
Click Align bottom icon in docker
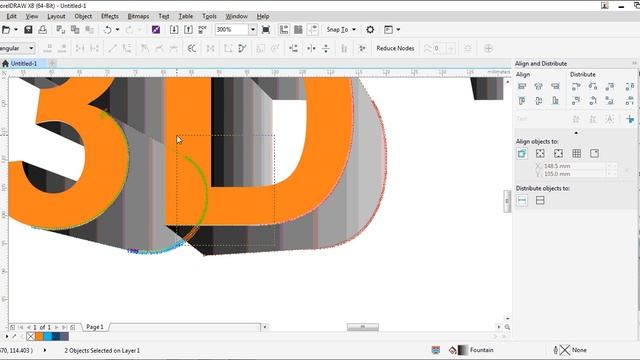(555, 100)
